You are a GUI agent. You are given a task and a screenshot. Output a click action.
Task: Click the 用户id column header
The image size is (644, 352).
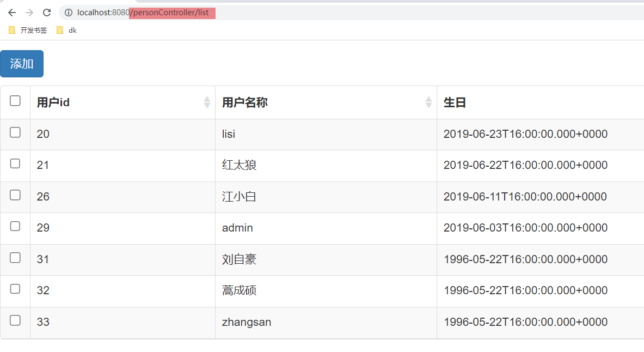coord(123,102)
